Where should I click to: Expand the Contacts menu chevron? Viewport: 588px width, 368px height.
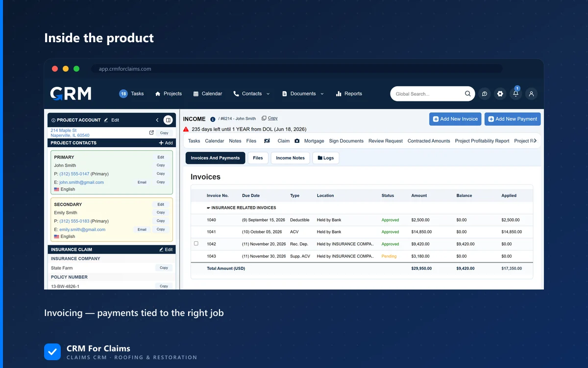coord(268,94)
